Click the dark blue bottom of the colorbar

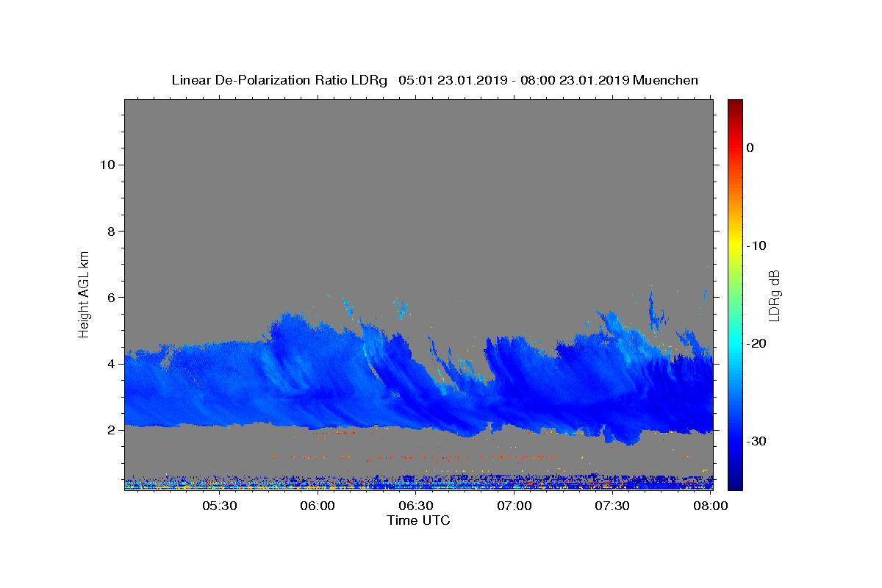click(735, 484)
